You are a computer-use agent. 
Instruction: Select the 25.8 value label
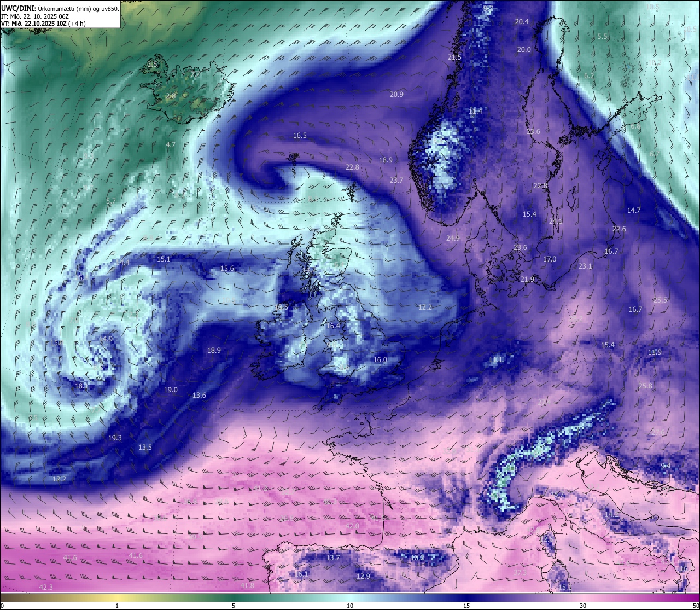(645, 386)
